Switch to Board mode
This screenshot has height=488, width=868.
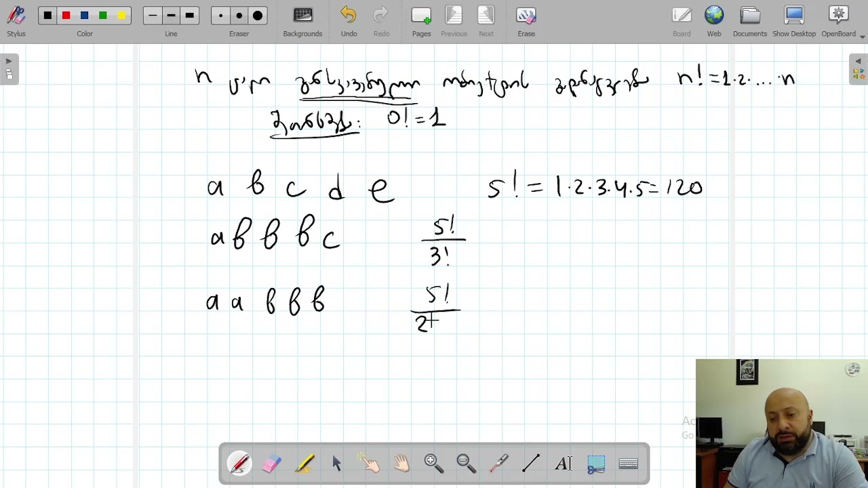tap(682, 22)
